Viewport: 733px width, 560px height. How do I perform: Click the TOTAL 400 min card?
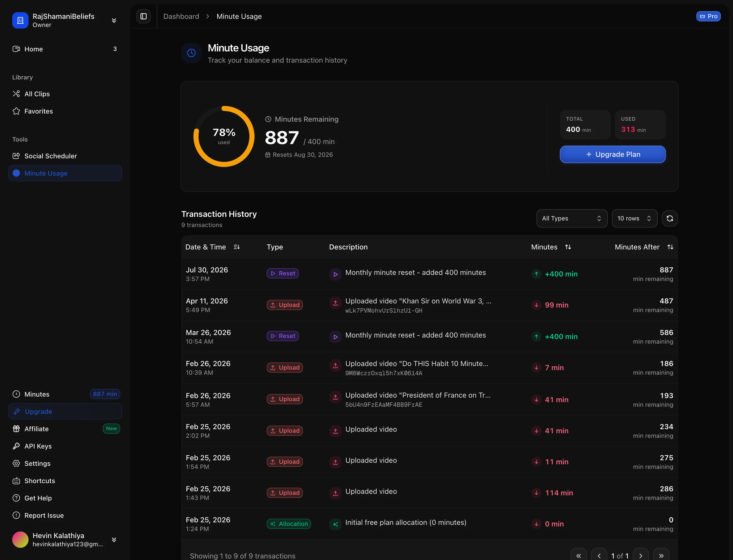585,125
